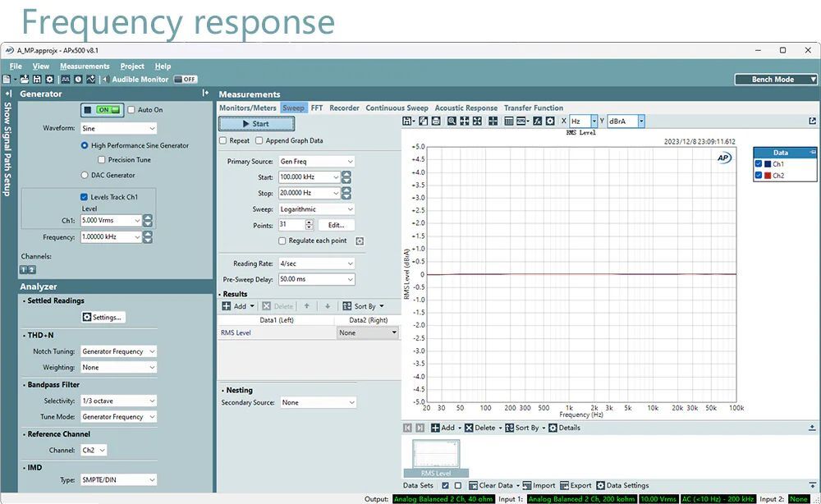
Task: Toggle the Audible Monitor OFF switch
Action: tap(185, 79)
